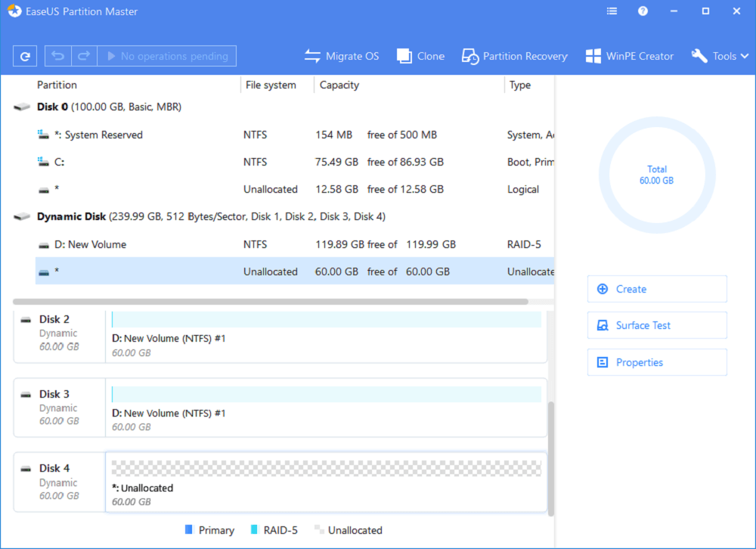Select the C: partition row
Image resolution: width=756 pixels, height=549 pixels.
[x=295, y=162]
